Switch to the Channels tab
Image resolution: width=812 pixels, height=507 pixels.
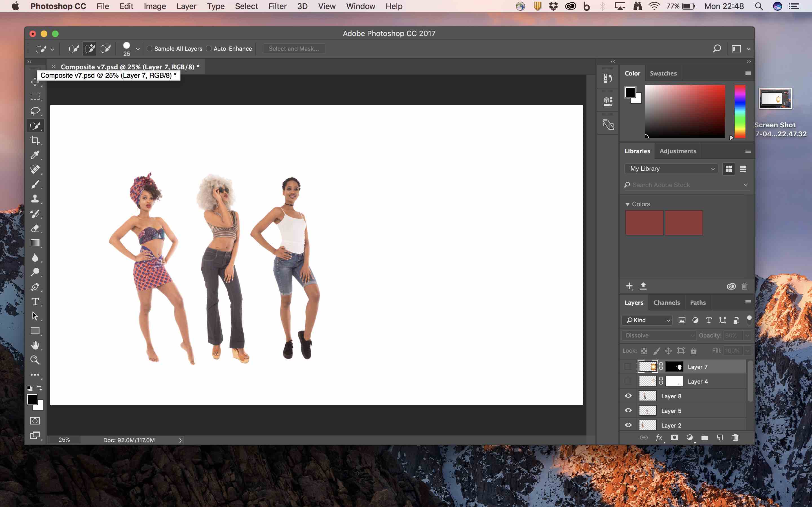point(667,303)
